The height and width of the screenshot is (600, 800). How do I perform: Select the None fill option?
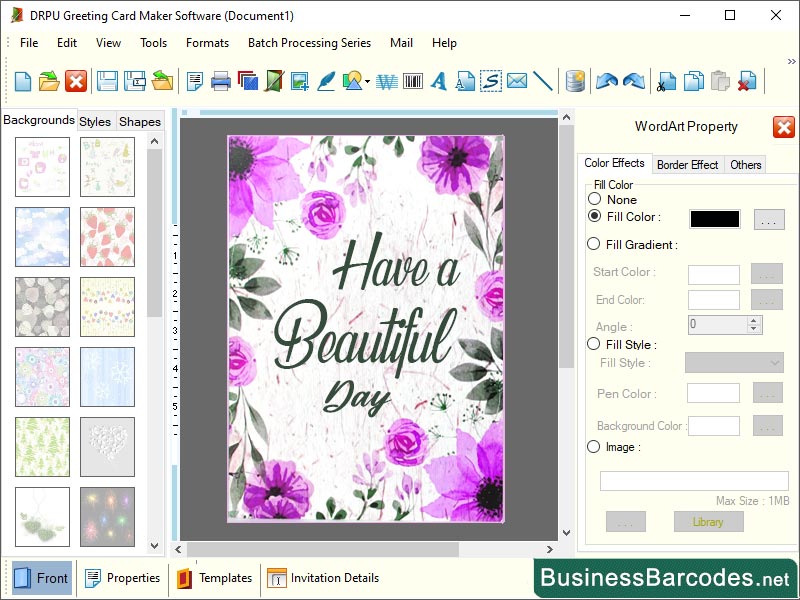coord(597,200)
